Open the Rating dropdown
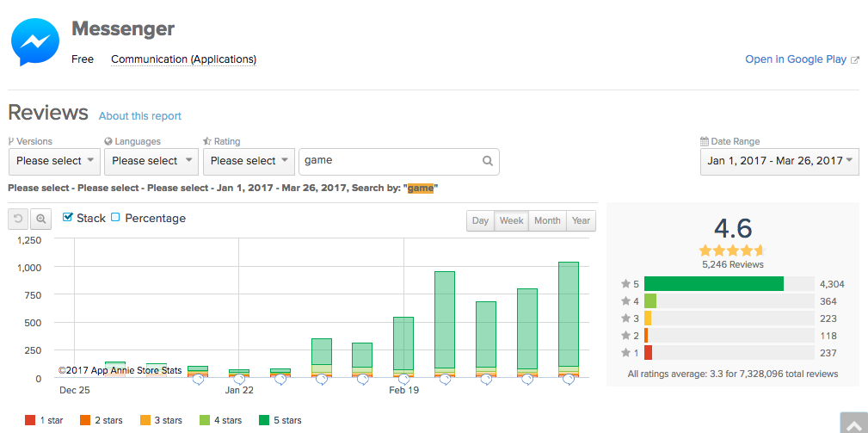868x433 pixels. point(249,161)
